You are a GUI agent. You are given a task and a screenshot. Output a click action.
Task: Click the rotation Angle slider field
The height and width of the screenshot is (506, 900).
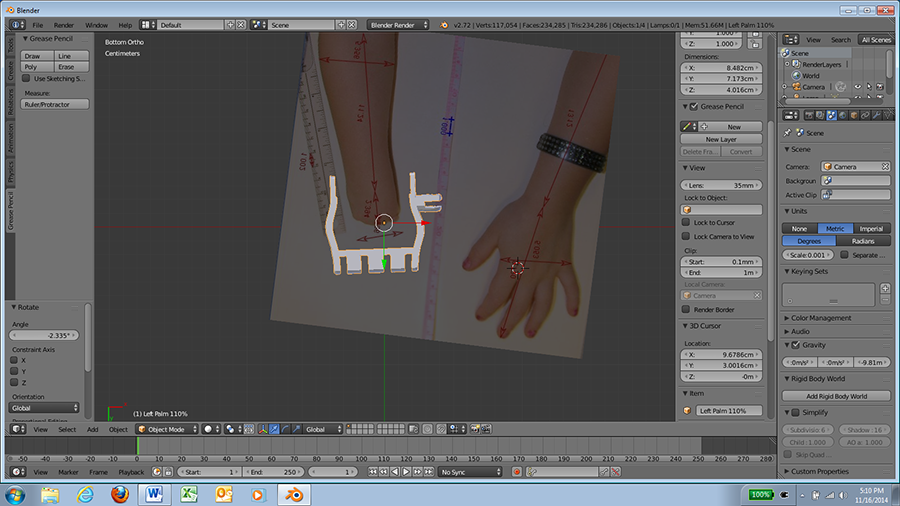(x=44, y=335)
